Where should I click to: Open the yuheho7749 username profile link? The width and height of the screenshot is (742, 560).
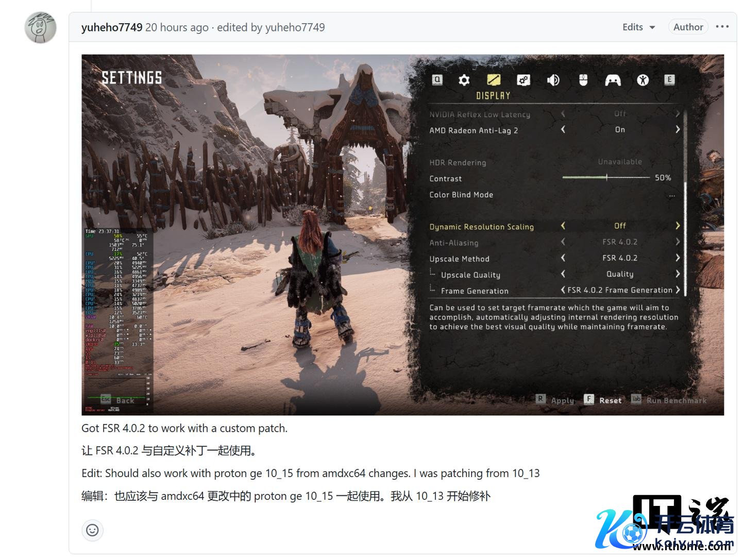pyautogui.click(x=112, y=27)
